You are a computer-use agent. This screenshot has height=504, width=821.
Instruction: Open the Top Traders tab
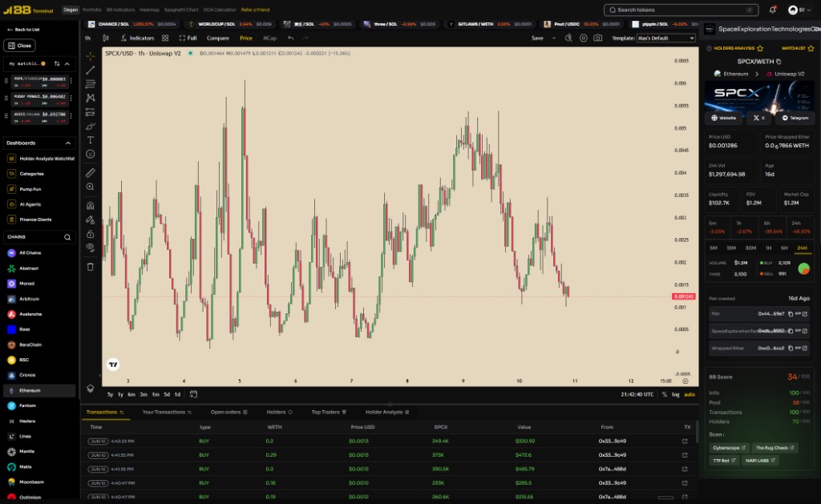click(x=329, y=412)
